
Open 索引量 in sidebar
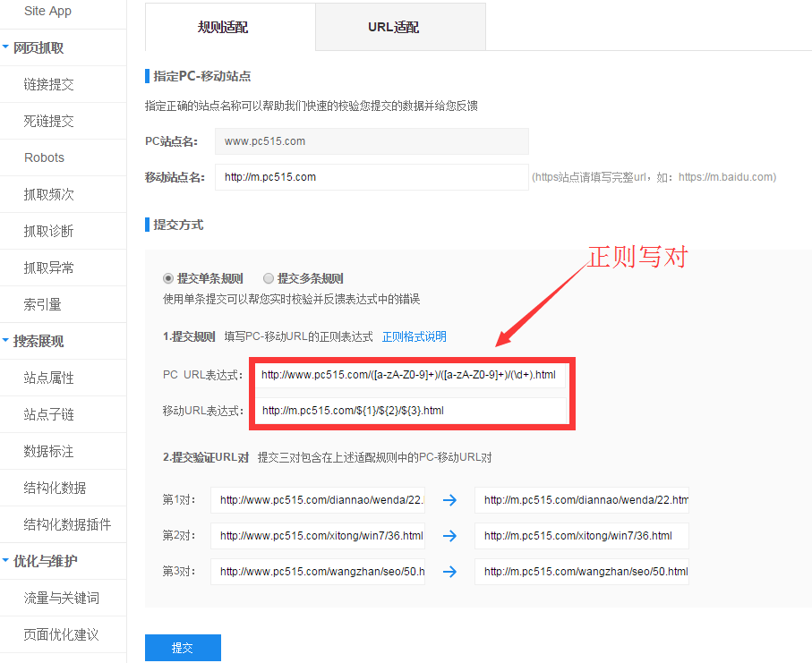pyautogui.click(x=42, y=304)
